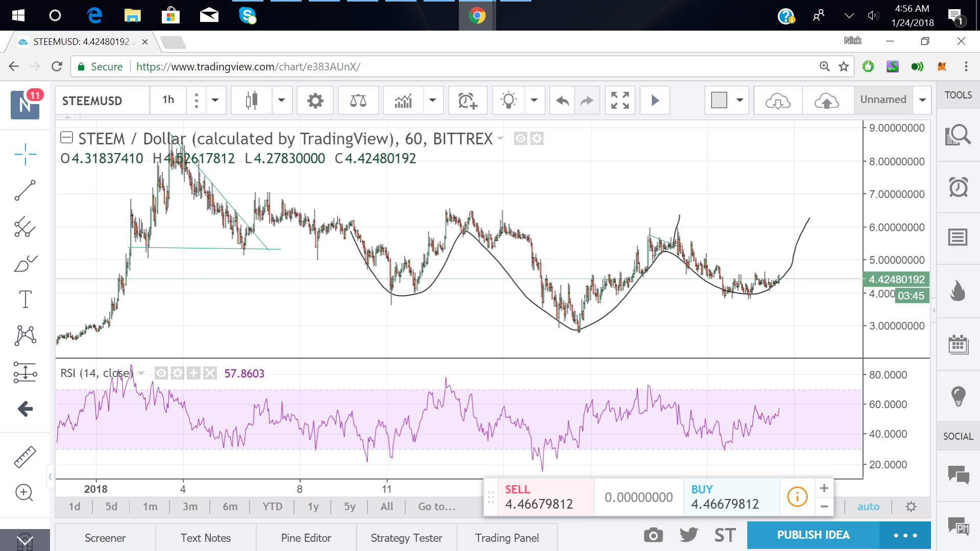The height and width of the screenshot is (551, 980).
Task: Select the ruler measure tool
Action: (25, 457)
